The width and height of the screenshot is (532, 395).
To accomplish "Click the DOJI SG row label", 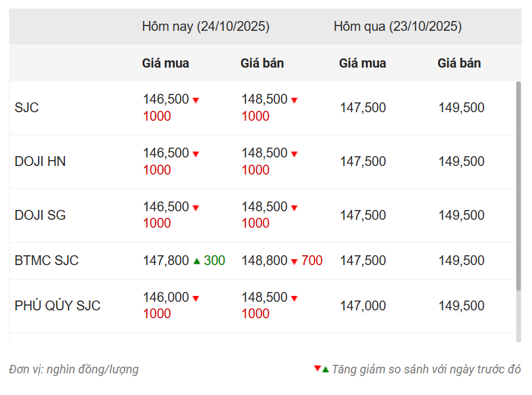I will pyautogui.click(x=40, y=215).
